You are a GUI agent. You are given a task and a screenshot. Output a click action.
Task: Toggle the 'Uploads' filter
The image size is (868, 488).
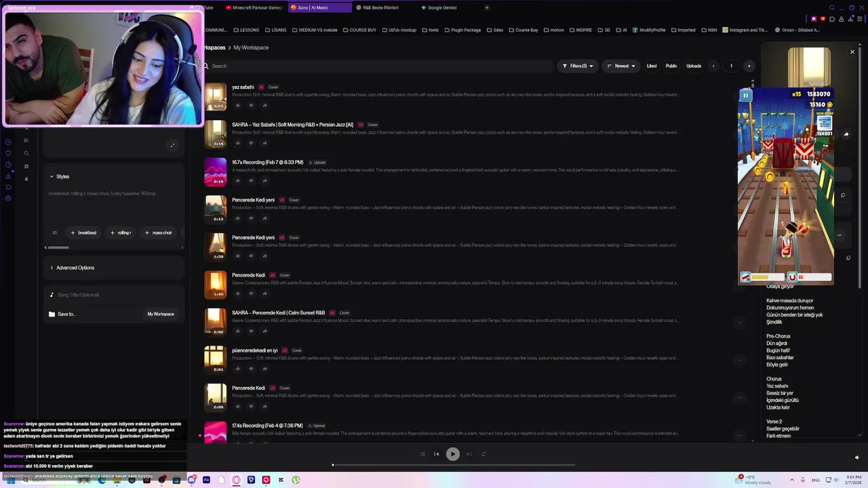pos(694,66)
